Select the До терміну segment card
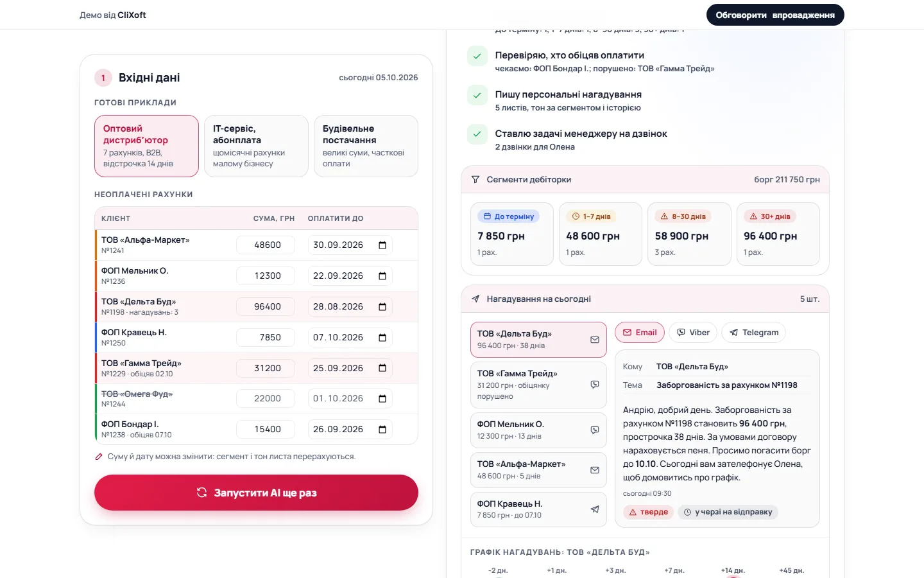 coord(511,234)
